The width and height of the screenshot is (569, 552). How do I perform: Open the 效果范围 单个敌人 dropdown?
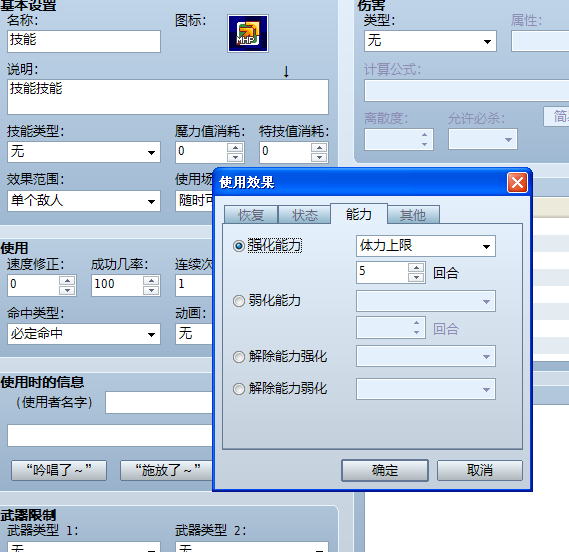click(x=84, y=201)
